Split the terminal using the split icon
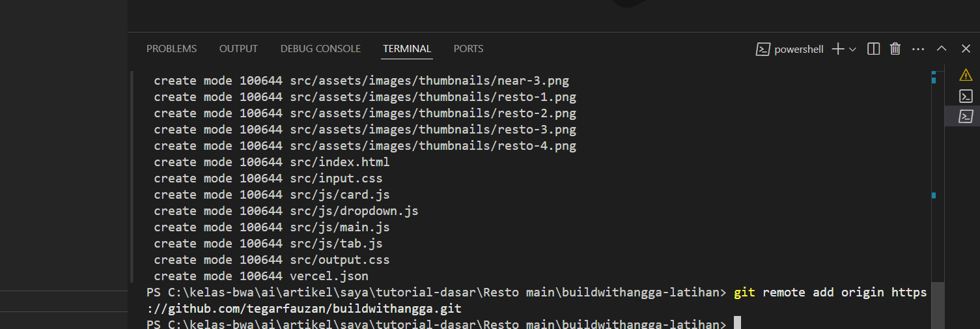 pyautogui.click(x=874, y=49)
